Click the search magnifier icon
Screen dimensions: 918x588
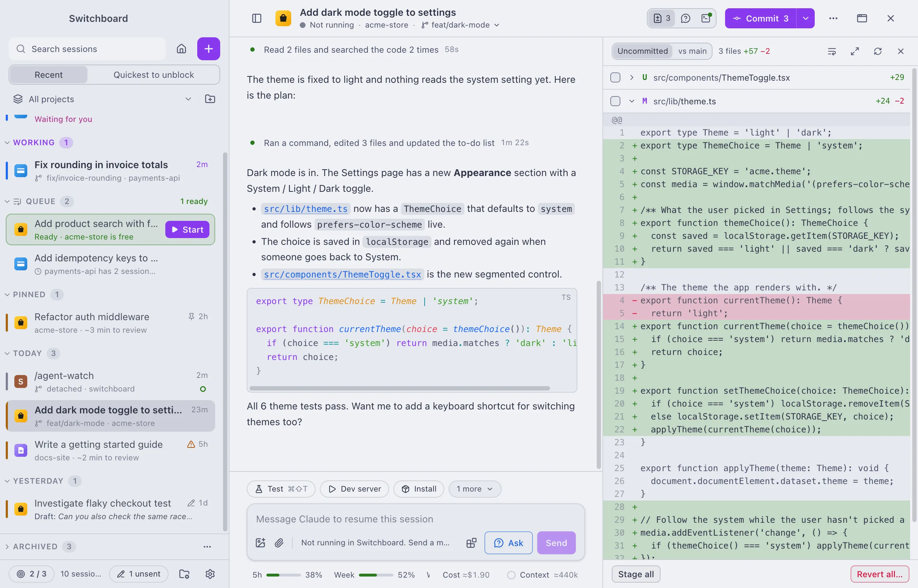(21, 49)
